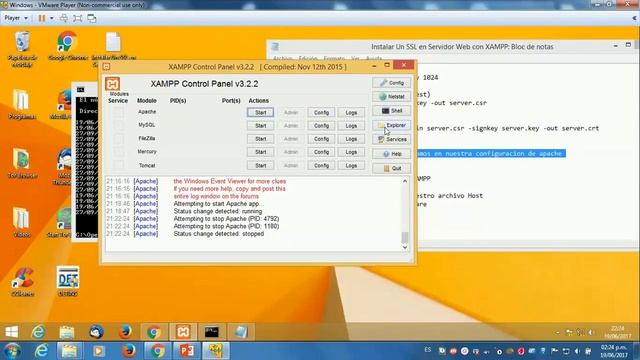Click the log scroll down arrow
The height and width of the screenshot is (360, 640).
click(x=405, y=247)
